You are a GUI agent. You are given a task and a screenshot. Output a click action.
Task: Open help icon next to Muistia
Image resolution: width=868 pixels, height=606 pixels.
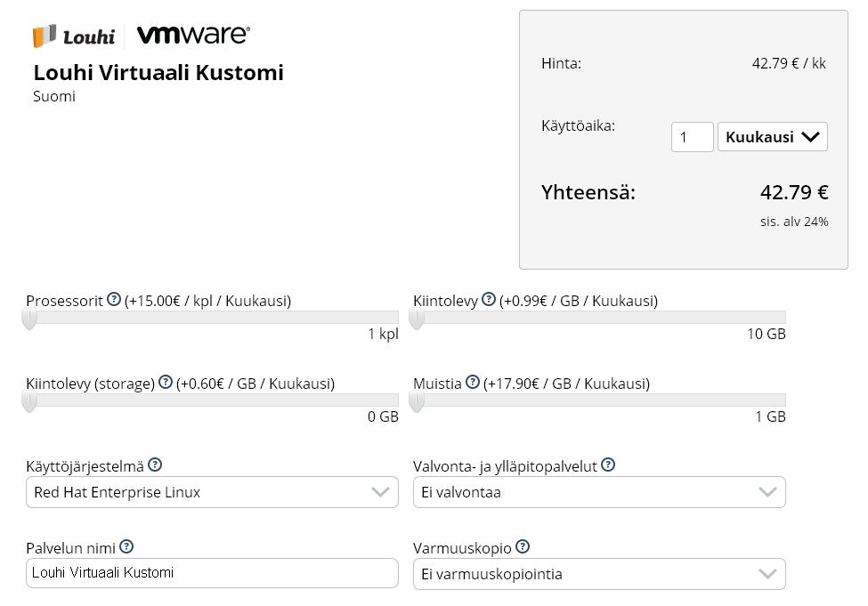472,382
